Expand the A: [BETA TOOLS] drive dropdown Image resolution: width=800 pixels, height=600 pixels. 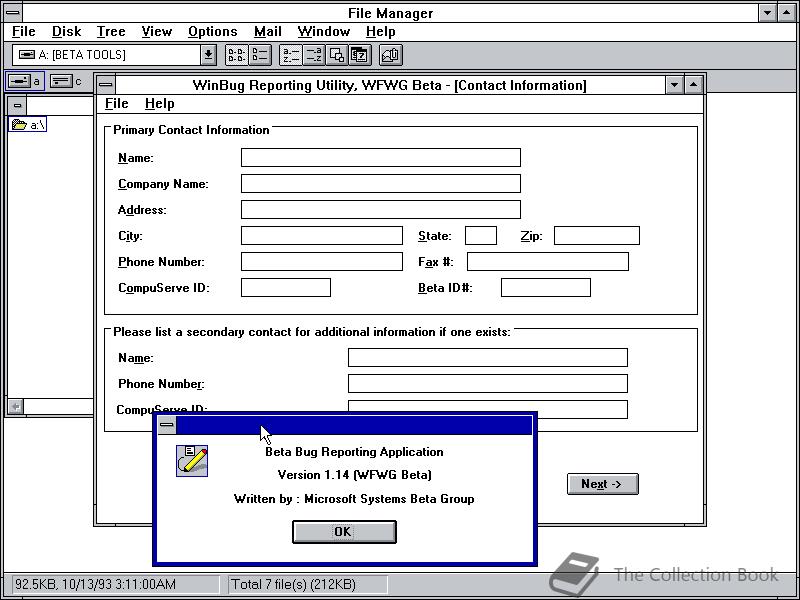(208, 55)
